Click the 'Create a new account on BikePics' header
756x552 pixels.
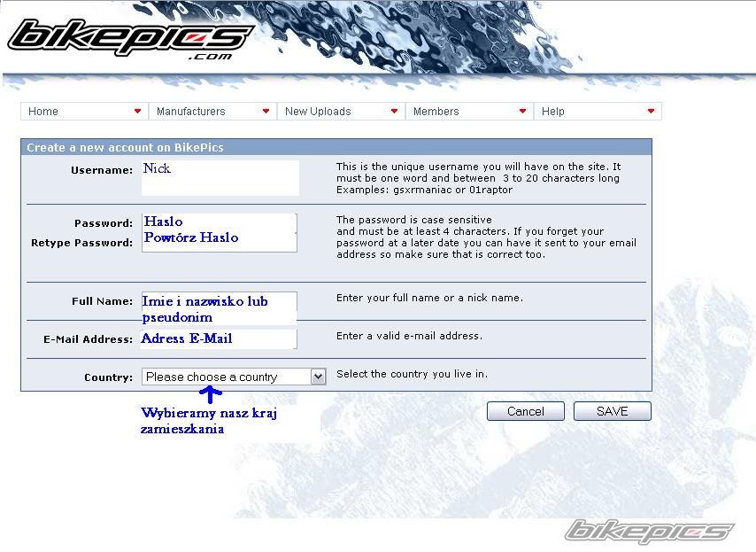click(125, 148)
